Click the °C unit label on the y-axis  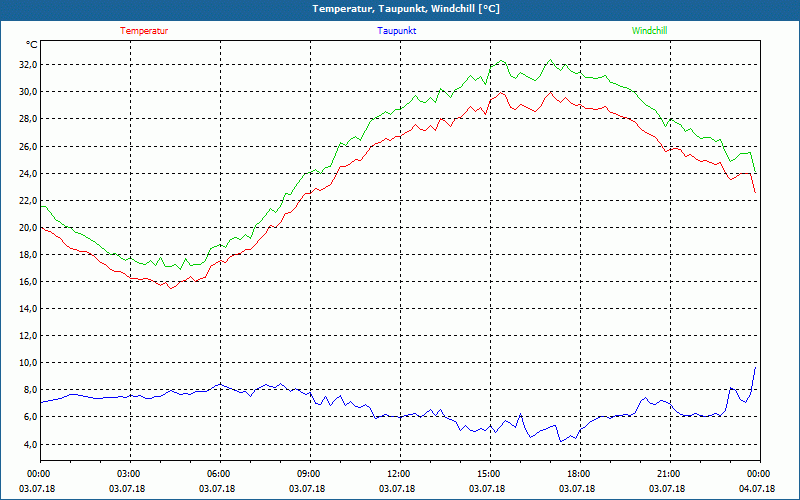pos(31,45)
